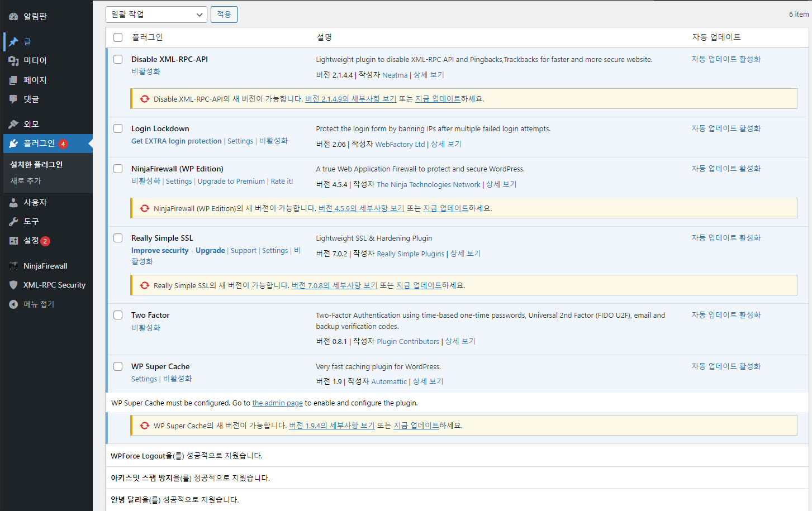The image size is (812, 511).
Task: Deactivate Disable XML-RPC-API via 비활성화 link
Action: [146, 71]
